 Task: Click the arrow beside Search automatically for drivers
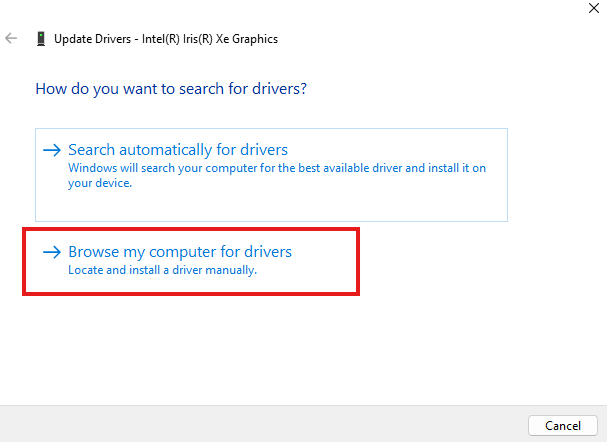(52, 150)
